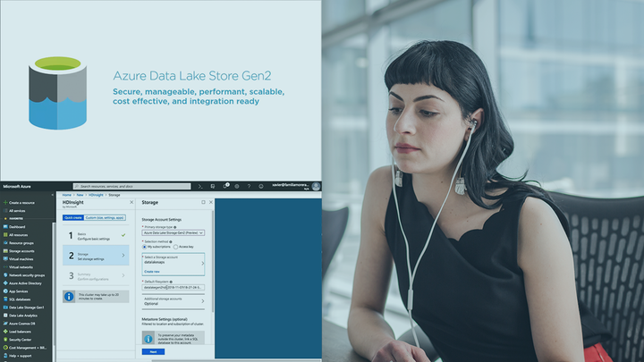The image size is (644, 362).
Task: Focus the Search resources, services, and docs box
Action: [x=131, y=186]
